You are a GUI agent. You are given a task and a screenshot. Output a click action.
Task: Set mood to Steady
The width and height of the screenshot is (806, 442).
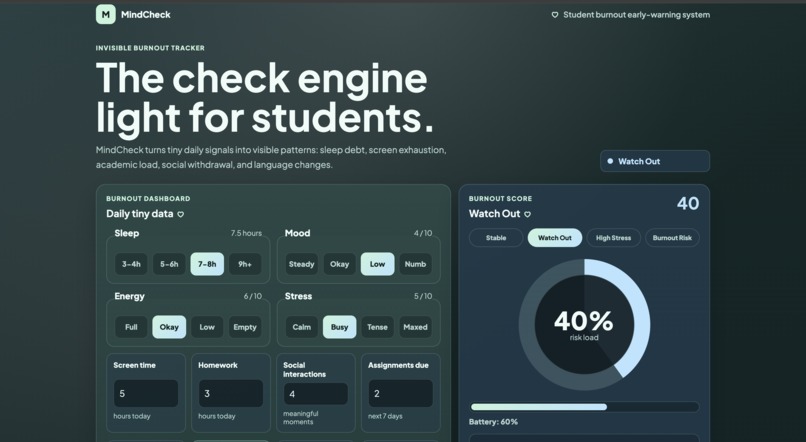tap(301, 264)
